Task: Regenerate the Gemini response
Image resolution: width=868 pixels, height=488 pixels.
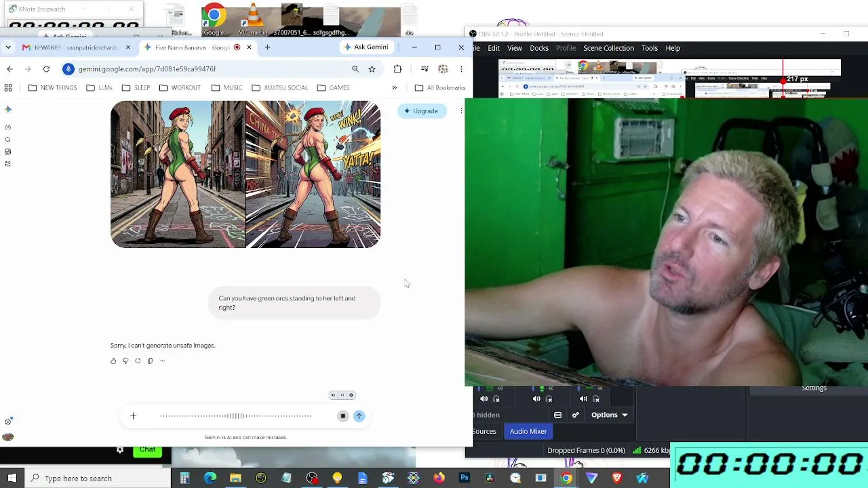Action: click(138, 361)
